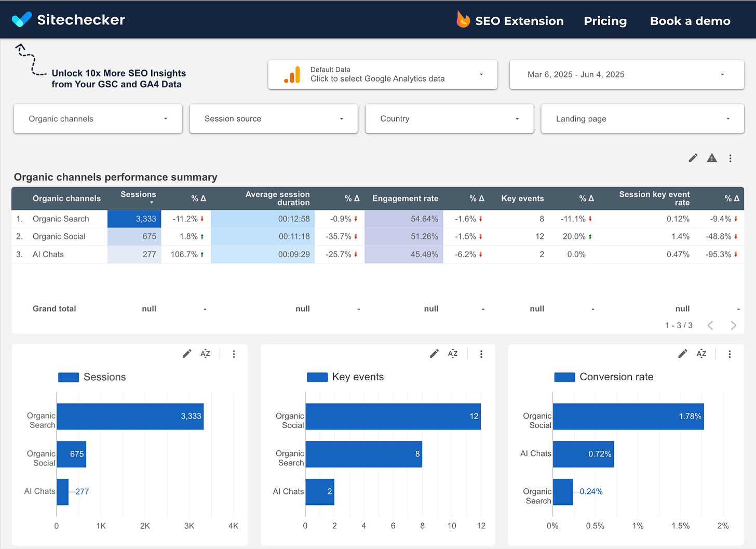756x549 pixels.
Task: Expand the Session source dropdown
Action: tap(274, 118)
